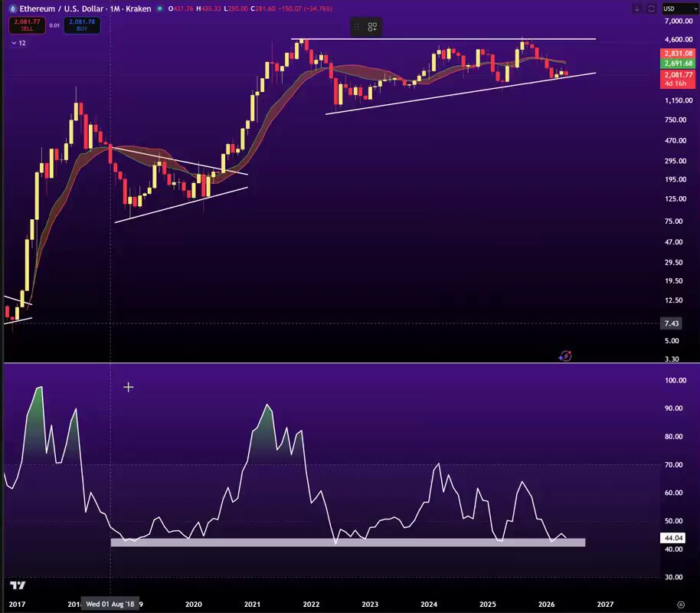Viewport: 700px width, 613px height.
Task: Click the red 2,081.77 current price label on scale
Action: [x=678, y=75]
